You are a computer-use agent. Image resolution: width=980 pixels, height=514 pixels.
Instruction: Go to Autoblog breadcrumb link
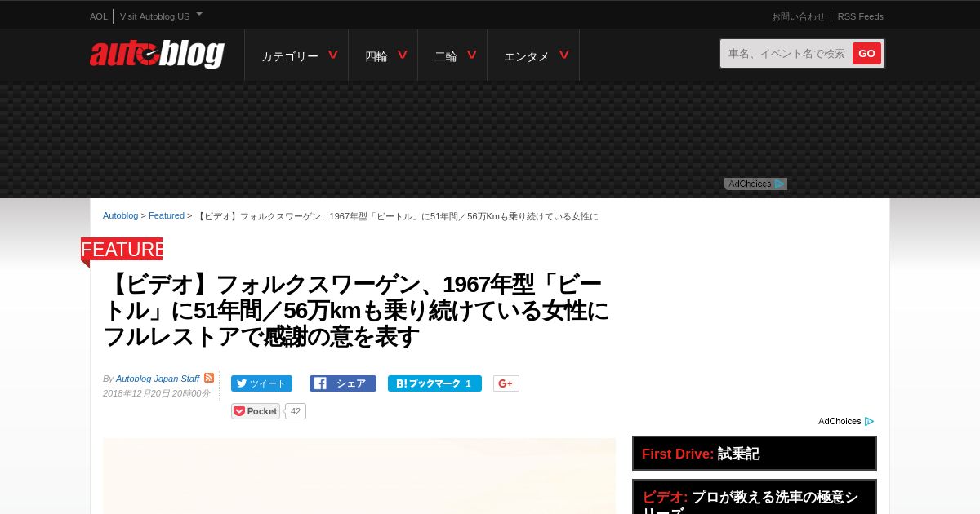pyautogui.click(x=120, y=215)
